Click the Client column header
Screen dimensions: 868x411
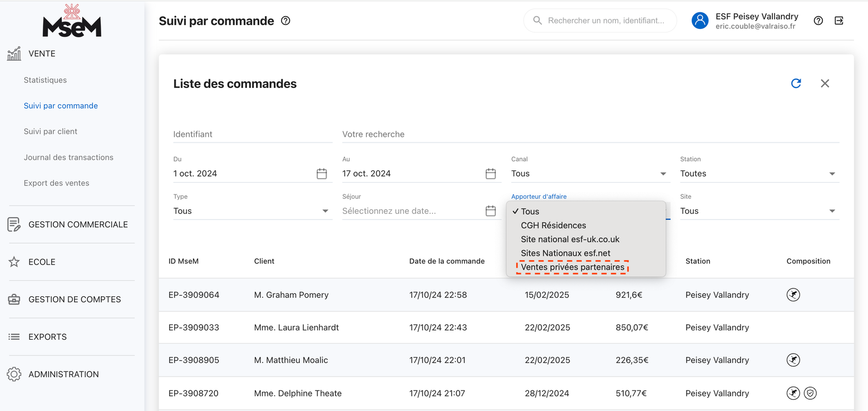coord(264,261)
